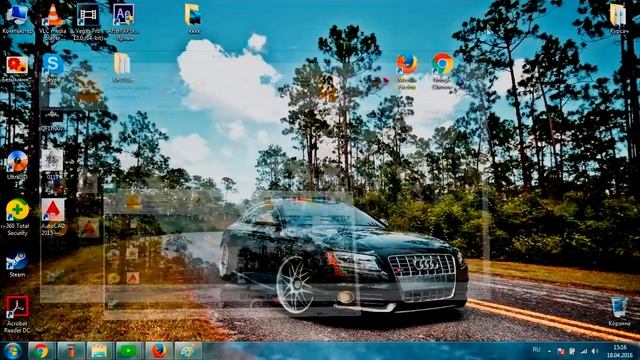This screenshot has height=360, width=640.
Task: Launch the Skype shortcut
Action: [53, 68]
